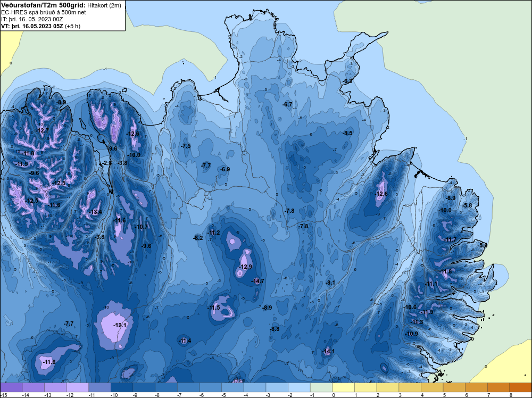This screenshot has height=398, width=532.
Task: Select the -14.7 temperature label on the map
Action: (257, 281)
